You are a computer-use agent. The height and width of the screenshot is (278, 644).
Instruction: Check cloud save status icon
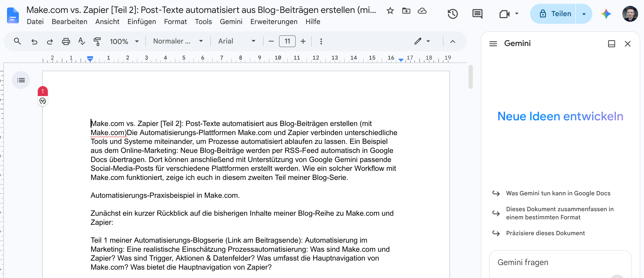tap(422, 11)
